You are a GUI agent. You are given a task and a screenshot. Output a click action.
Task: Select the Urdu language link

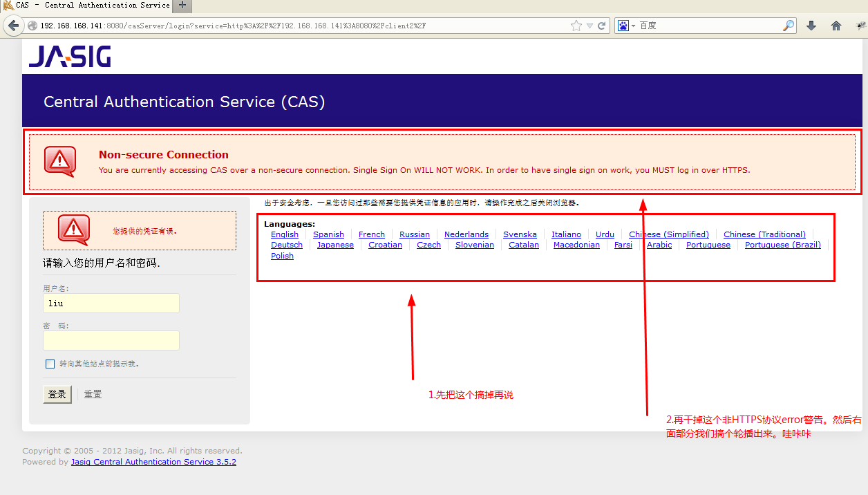pos(605,234)
